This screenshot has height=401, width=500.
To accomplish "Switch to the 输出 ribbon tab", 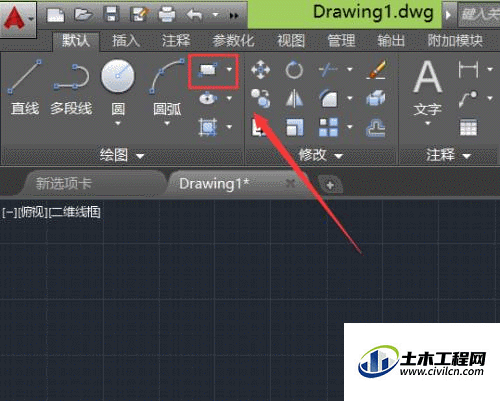I will click(x=391, y=41).
